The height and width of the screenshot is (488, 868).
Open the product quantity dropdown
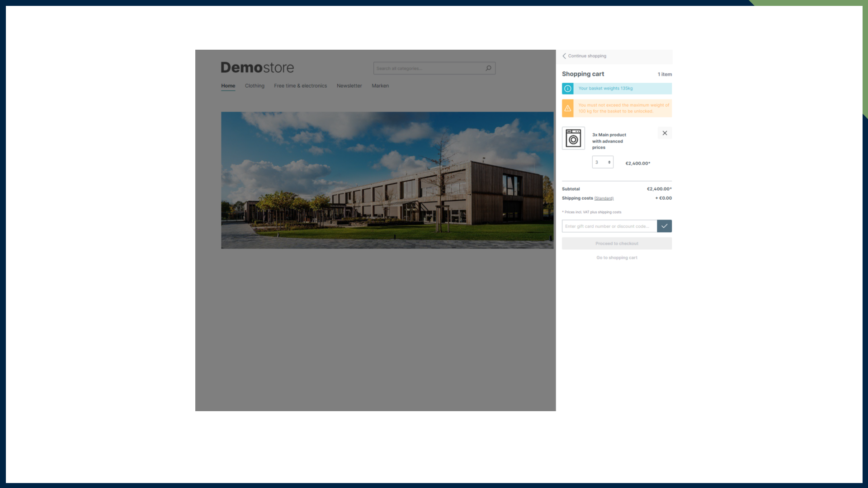click(603, 162)
